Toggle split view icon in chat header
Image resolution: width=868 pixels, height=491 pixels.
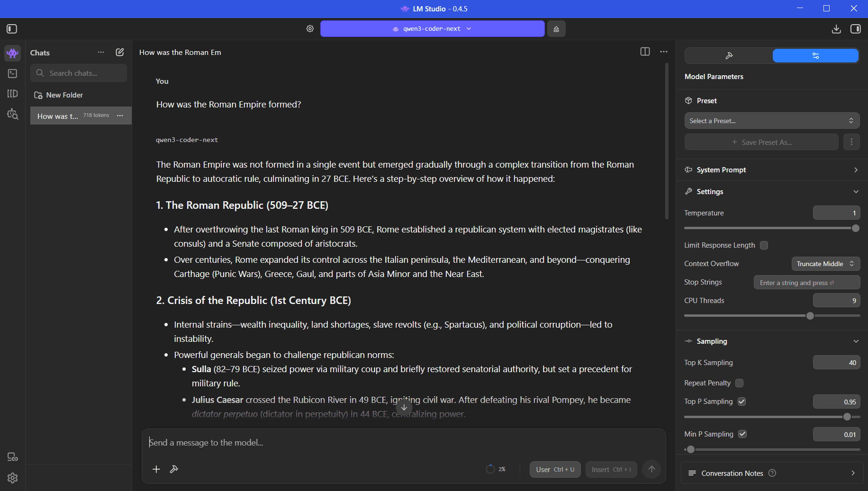pyautogui.click(x=645, y=52)
